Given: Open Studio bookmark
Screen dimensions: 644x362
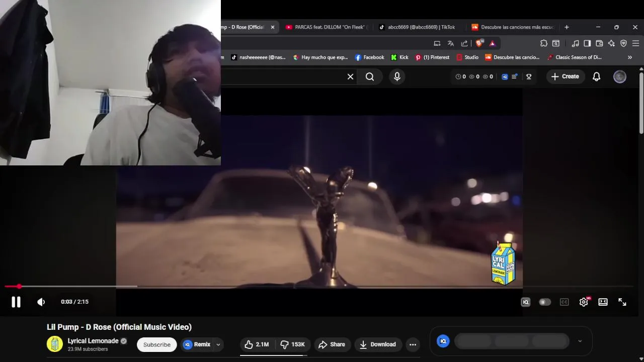Looking at the screenshot, I should pyautogui.click(x=467, y=57).
